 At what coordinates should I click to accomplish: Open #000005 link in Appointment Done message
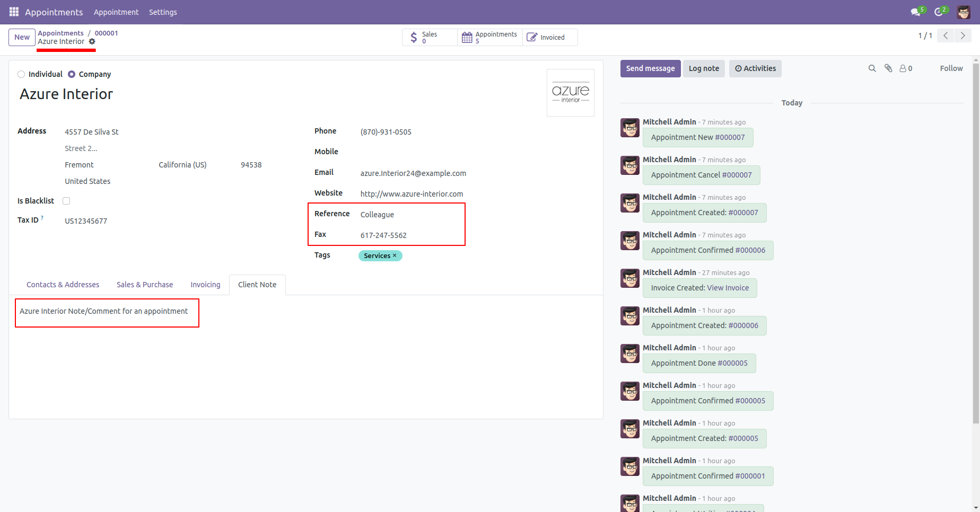coord(732,363)
